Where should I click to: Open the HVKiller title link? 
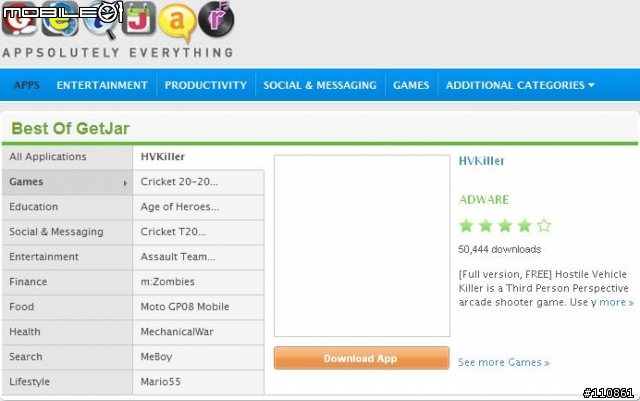[x=482, y=160]
